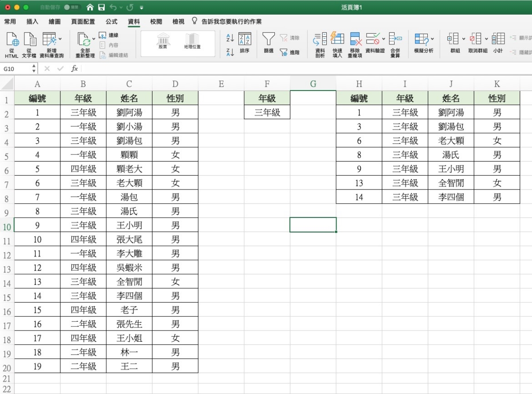Click the G10 Name Box field

pos(16,69)
